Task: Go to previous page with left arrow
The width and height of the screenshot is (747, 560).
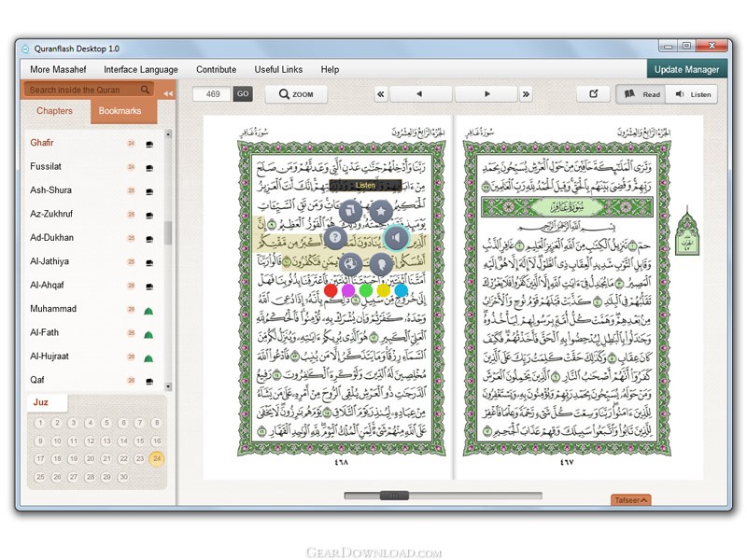Action: coord(420,94)
